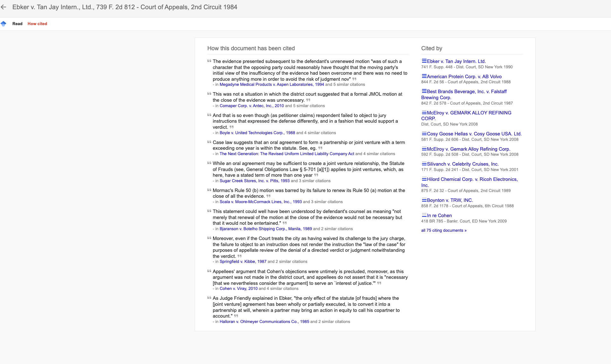Open Sugar Creek Stores, Inc. v. Pitts, 1993
611x364 pixels.
(x=254, y=181)
